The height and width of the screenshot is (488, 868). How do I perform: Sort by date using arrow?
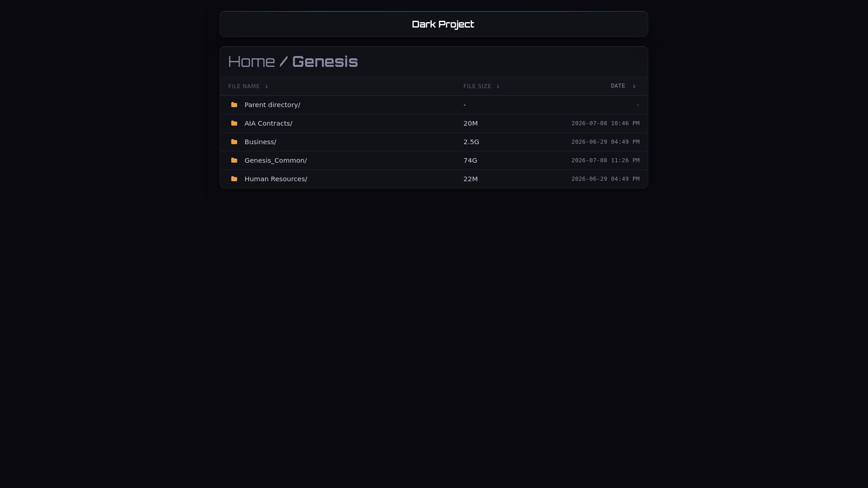click(x=634, y=86)
